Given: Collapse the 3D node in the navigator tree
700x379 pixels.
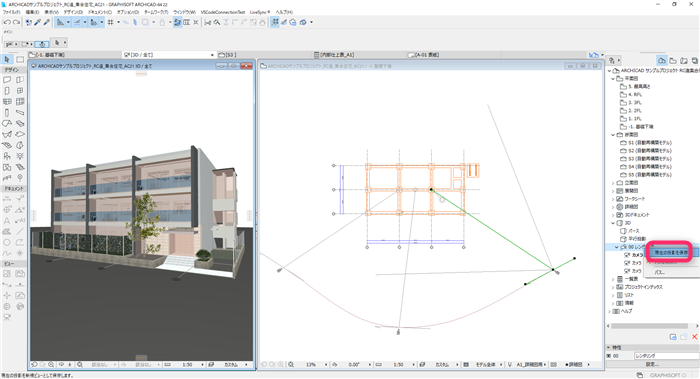Looking at the screenshot, I should point(613,223).
